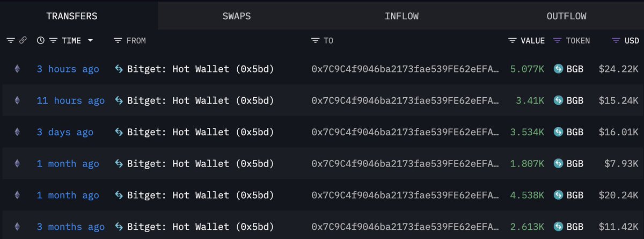This screenshot has height=239, width=644.
Task: Select the INFLOW tab
Action: coord(401,16)
